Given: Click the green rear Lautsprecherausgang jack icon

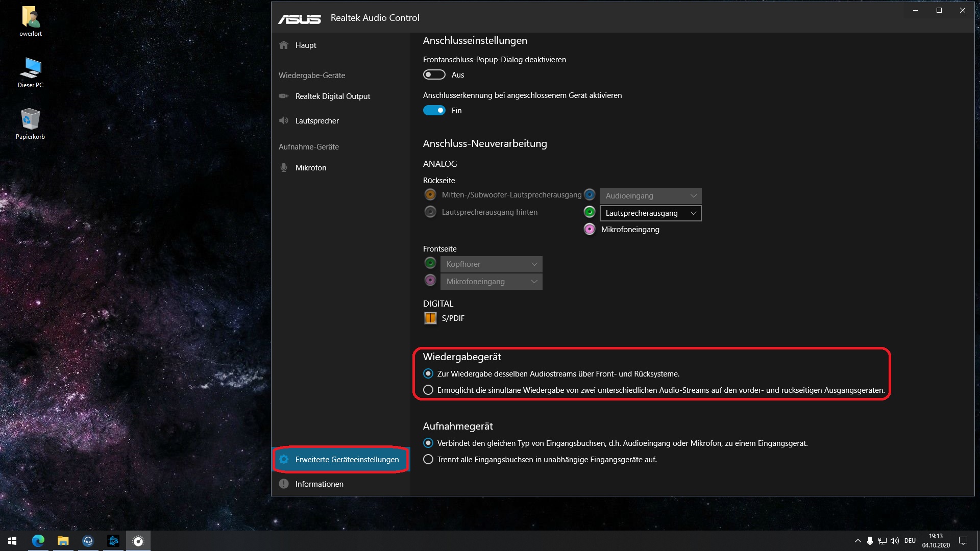Looking at the screenshot, I should (x=590, y=212).
